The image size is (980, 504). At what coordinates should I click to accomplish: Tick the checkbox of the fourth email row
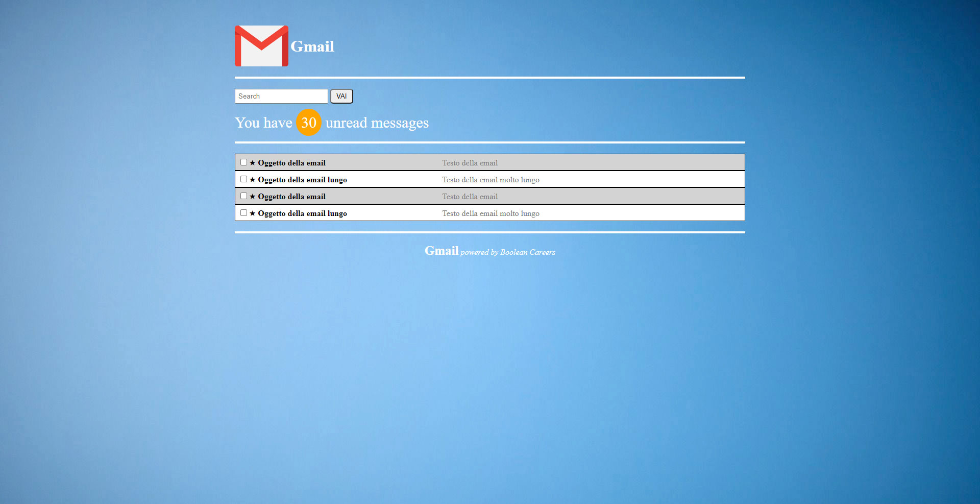(243, 213)
